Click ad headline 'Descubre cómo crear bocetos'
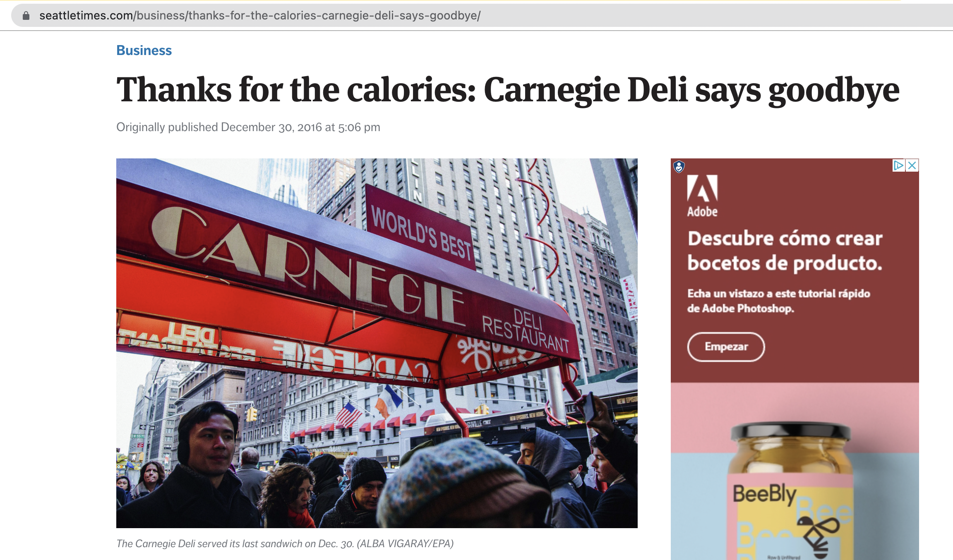Viewport: 953px width, 560px height. click(785, 251)
